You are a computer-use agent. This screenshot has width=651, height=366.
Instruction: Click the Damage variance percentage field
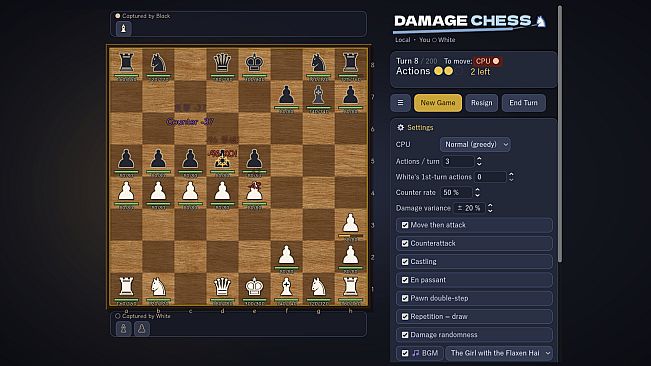pyautogui.click(x=469, y=208)
